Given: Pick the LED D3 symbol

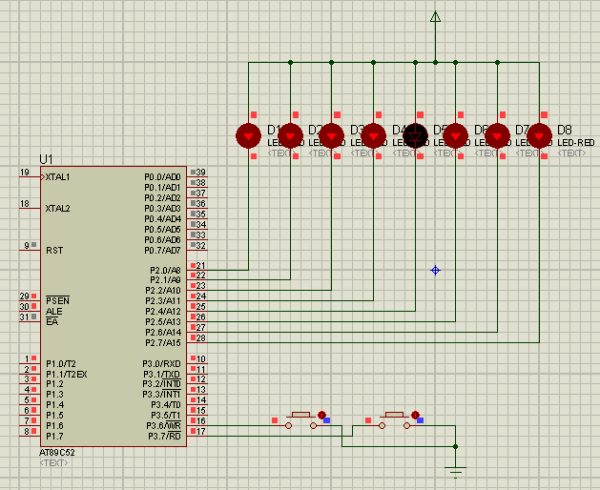Looking at the screenshot, I should 332,135.
